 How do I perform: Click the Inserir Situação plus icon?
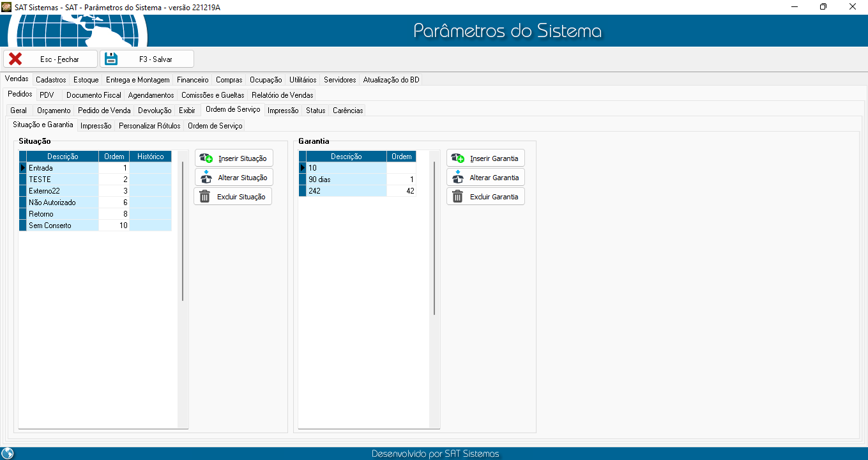click(x=206, y=158)
